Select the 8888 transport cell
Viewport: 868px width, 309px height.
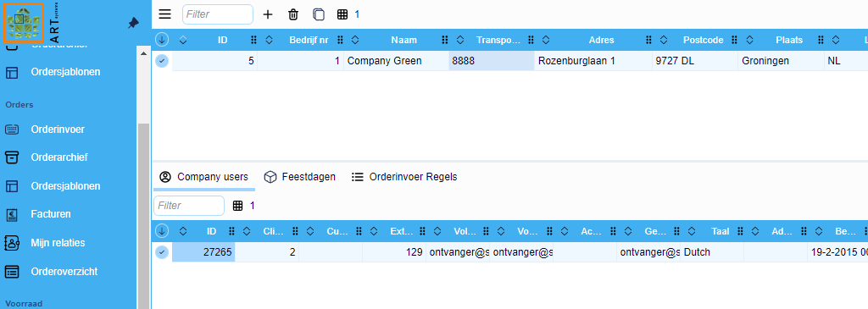pos(491,61)
